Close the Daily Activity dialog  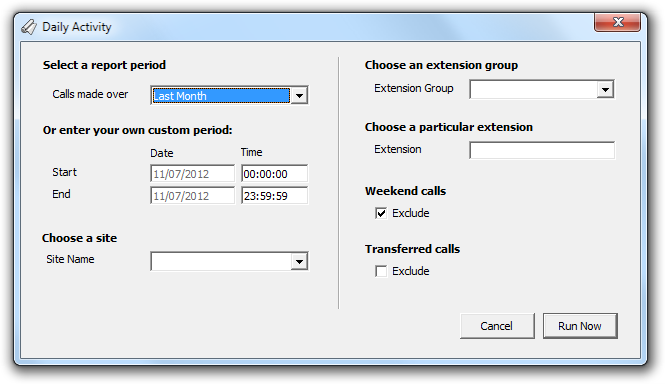coord(618,22)
